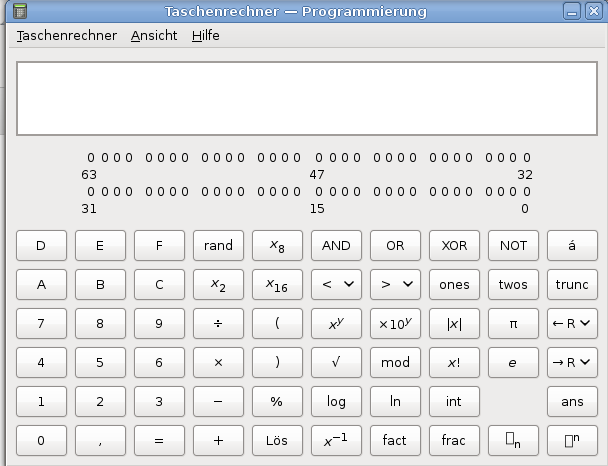Viewport: 608px width, 466px height.
Task: Toggle the superscript mode button
Action: 572,440
